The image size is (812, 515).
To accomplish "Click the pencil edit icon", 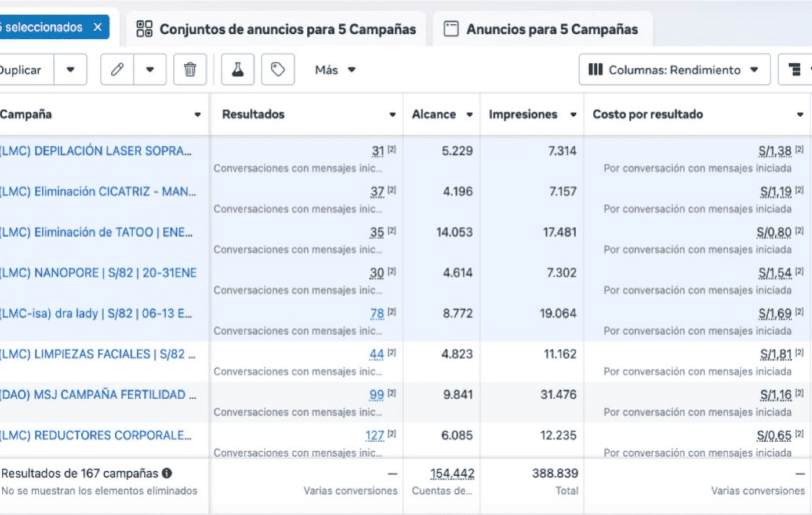I will tap(117, 70).
